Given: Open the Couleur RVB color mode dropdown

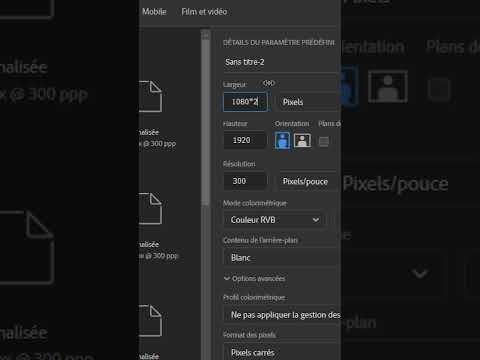Looking at the screenshot, I should (x=274, y=220).
